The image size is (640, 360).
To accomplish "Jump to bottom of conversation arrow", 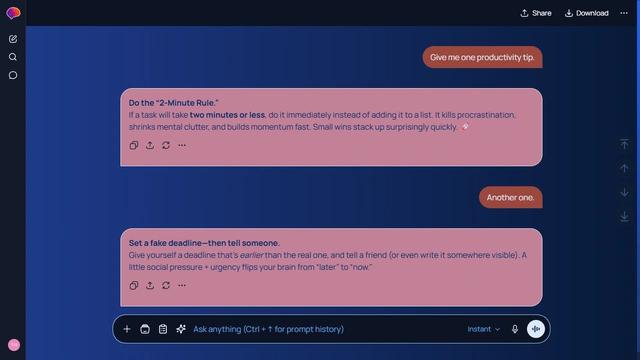I will point(624,216).
